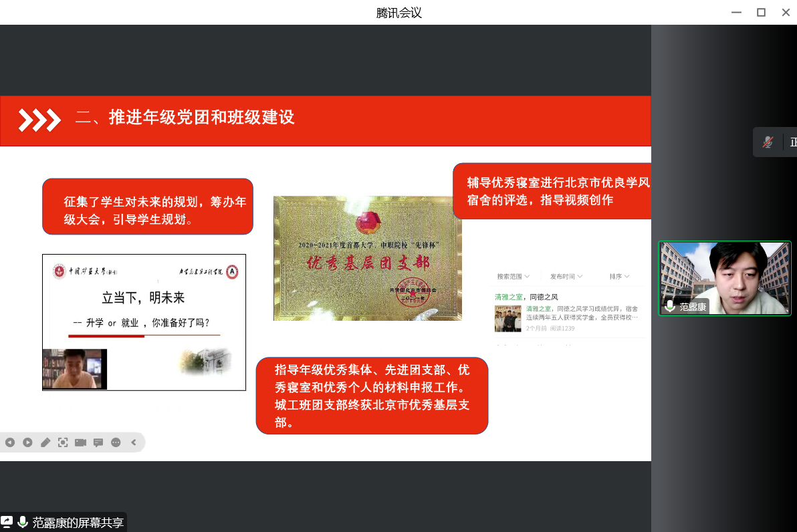Click the video camera icon in slide toolbar
The image size is (797, 532).
(x=81, y=442)
